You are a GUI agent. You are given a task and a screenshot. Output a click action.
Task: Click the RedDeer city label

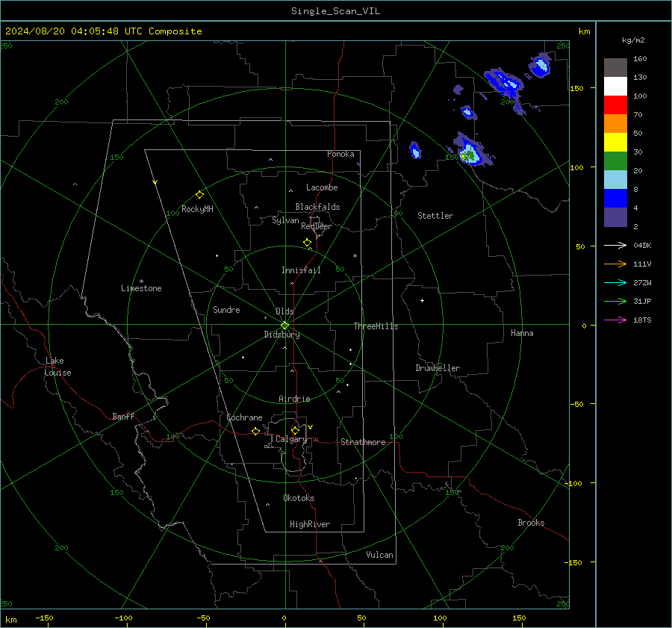317,226
